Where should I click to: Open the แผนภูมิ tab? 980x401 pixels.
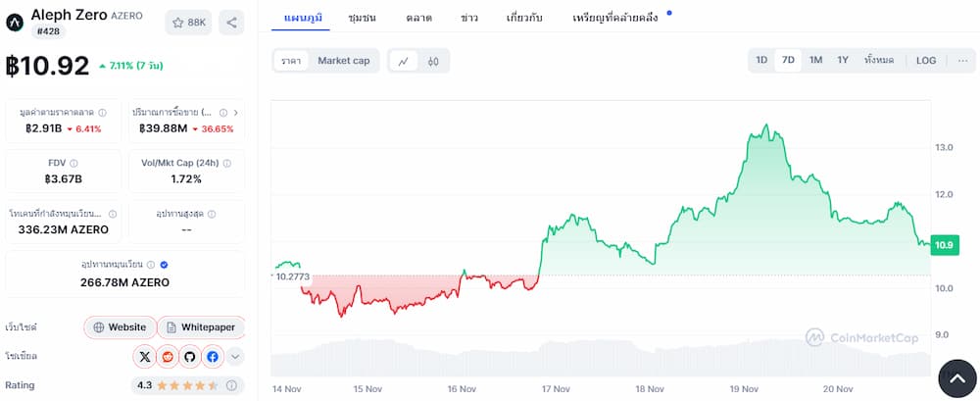coord(303,18)
